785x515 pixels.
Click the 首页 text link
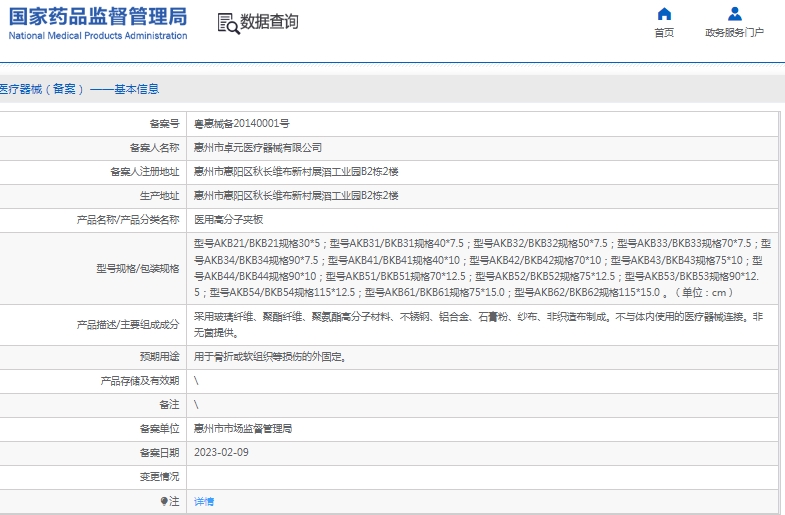click(x=664, y=33)
